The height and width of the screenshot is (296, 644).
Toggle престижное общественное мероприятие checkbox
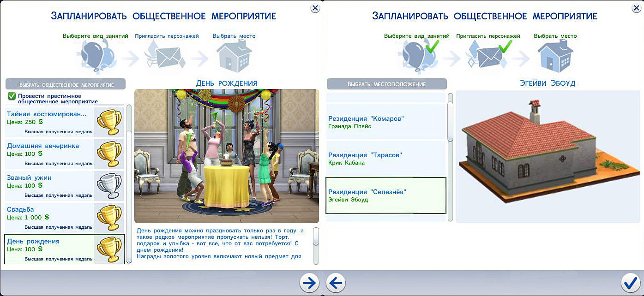click(12, 96)
